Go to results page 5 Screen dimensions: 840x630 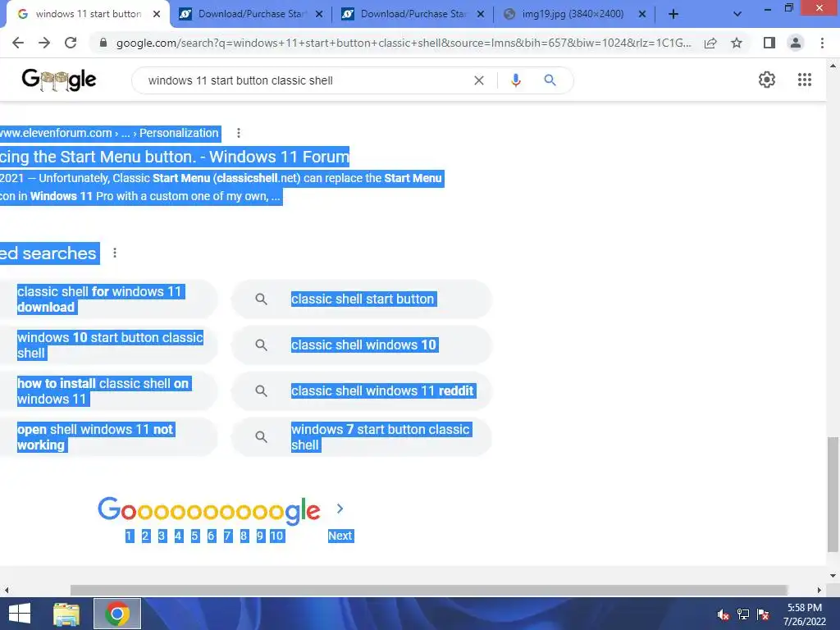(x=195, y=536)
